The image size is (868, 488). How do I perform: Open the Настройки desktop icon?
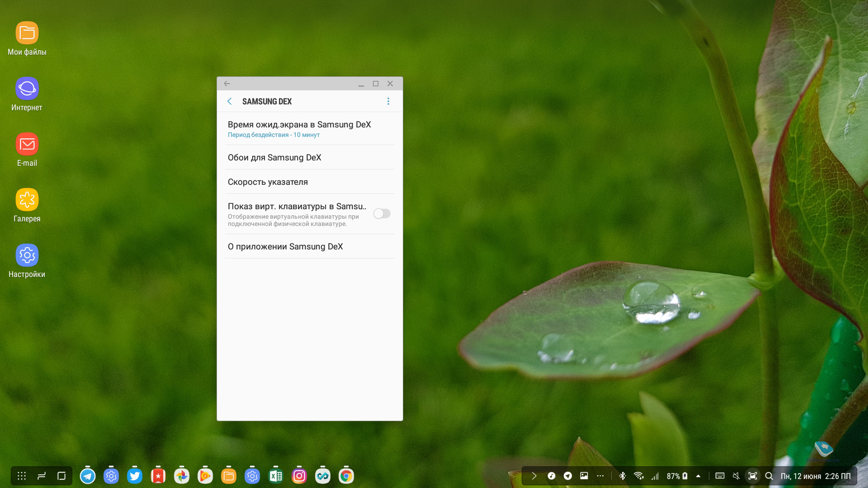(x=27, y=261)
